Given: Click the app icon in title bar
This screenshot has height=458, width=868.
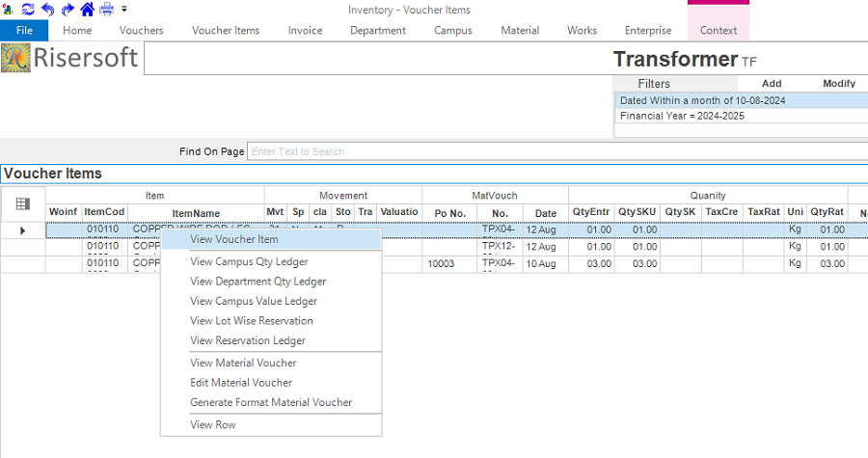Looking at the screenshot, I should (x=9, y=9).
